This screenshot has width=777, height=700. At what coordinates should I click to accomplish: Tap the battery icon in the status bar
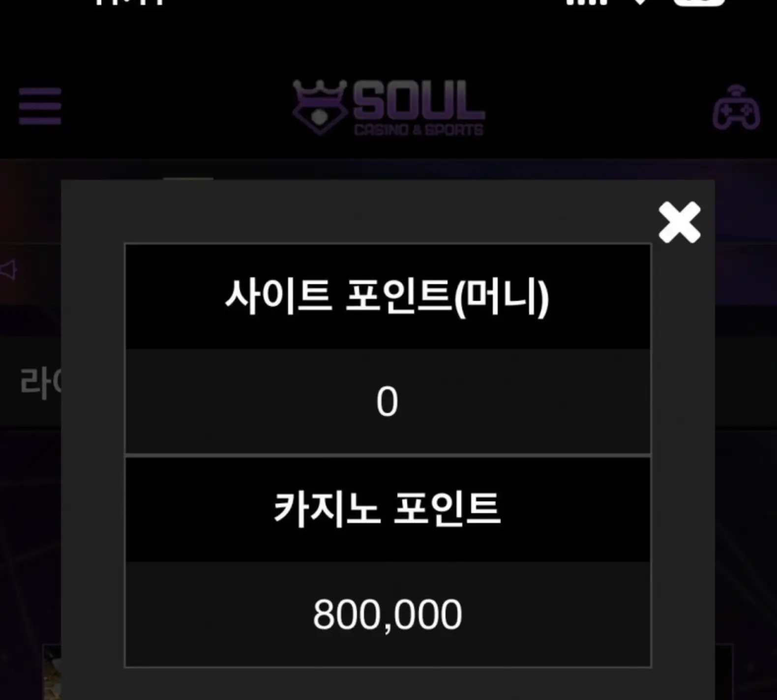(699, 2)
